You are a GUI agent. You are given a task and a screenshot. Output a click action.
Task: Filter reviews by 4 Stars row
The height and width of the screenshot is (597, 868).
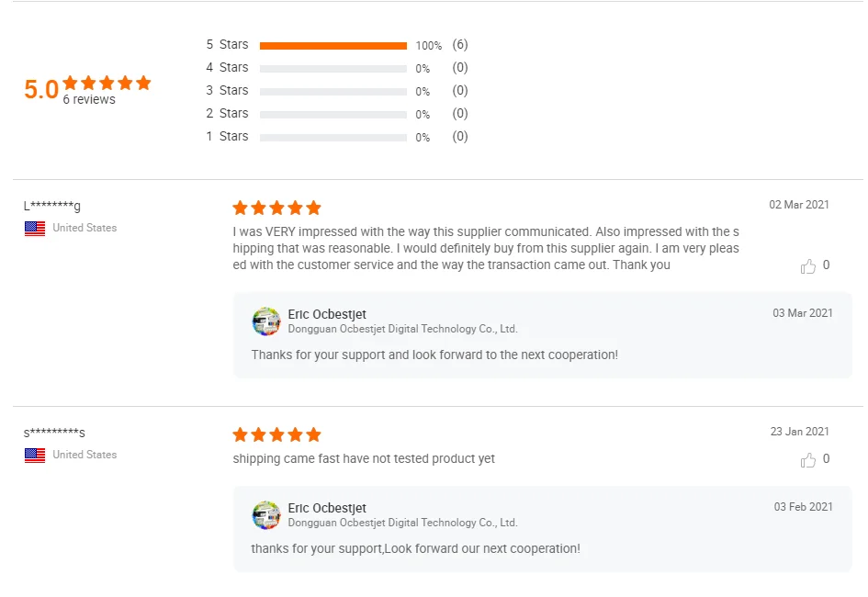[x=227, y=68]
